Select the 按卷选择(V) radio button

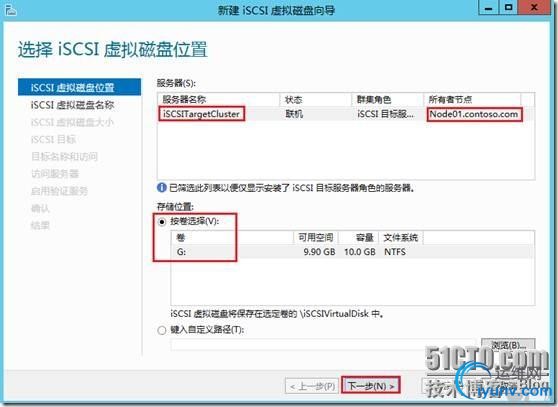click(x=162, y=222)
